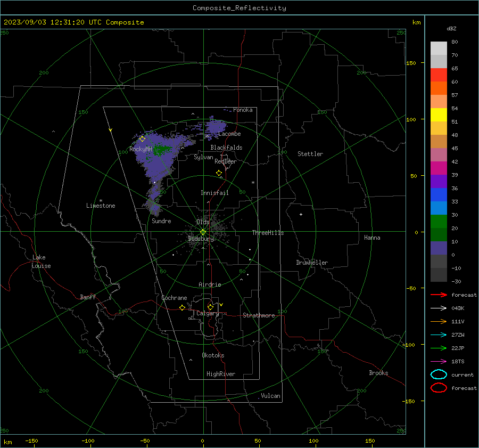The width and height of the screenshot is (479, 448).
Task: Pick the orange 60-57 dBZ color swatch
Action: click(x=439, y=88)
